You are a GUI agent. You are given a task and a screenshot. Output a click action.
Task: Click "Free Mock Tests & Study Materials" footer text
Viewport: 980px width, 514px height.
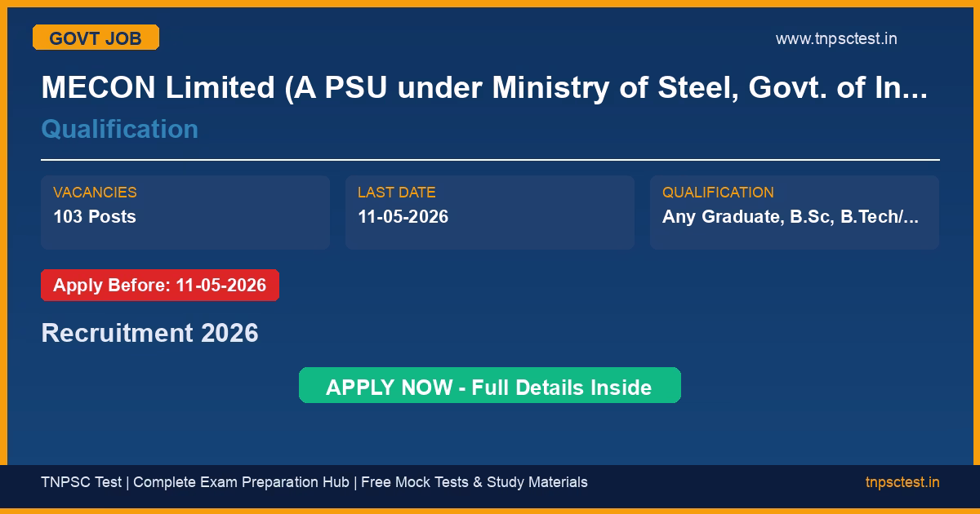(x=474, y=482)
